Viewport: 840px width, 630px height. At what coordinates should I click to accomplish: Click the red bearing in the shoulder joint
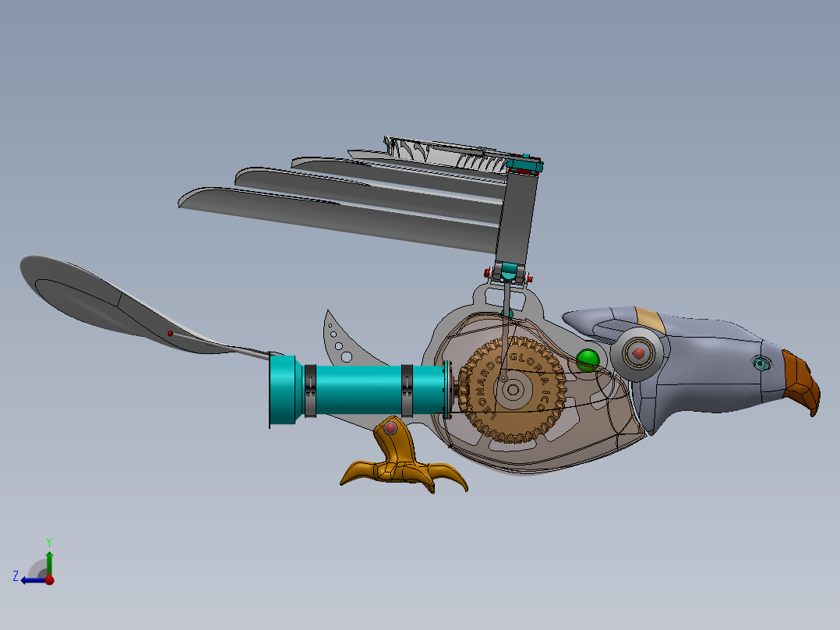tap(641, 352)
